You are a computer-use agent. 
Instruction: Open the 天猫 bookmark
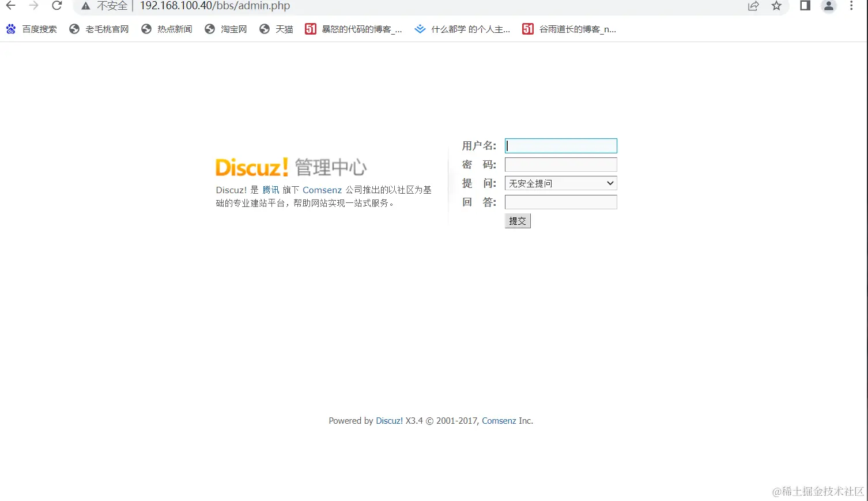coord(276,29)
